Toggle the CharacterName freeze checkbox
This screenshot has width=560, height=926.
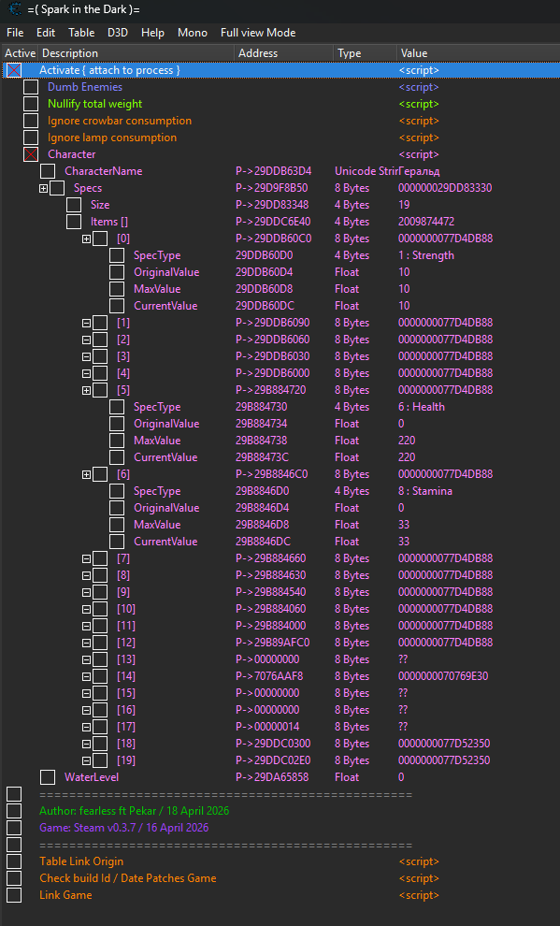click(48, 171)
